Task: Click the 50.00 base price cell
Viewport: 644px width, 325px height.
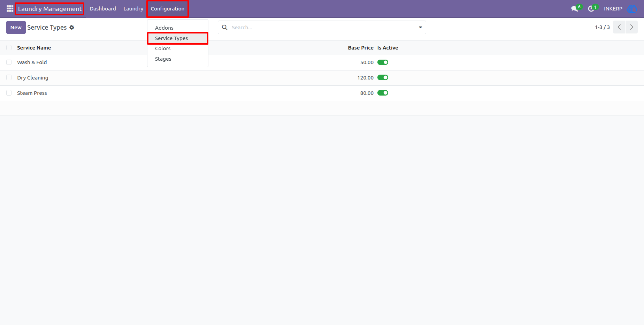Action: point(367,62)
